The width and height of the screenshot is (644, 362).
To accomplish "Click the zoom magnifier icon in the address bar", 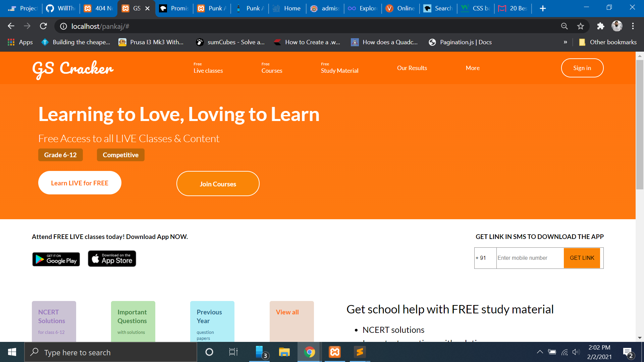I will [564, 26].
